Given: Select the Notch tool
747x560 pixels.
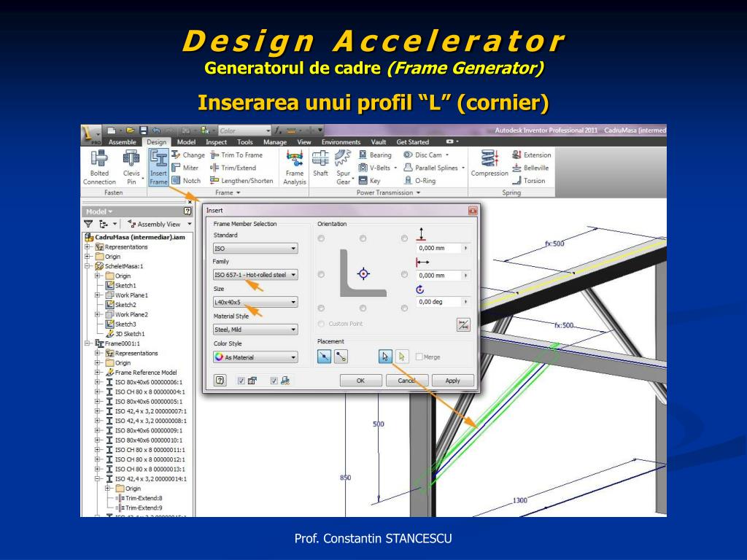Looking at the screenshot, I should click(186, 181).
